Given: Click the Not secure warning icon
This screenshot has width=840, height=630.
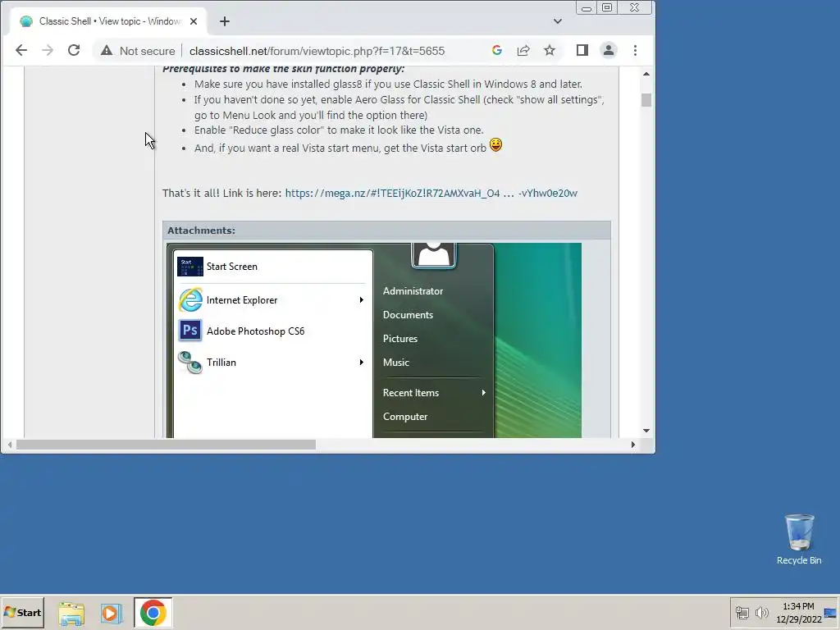Looking at the screenshot, I should pos(107,50).
